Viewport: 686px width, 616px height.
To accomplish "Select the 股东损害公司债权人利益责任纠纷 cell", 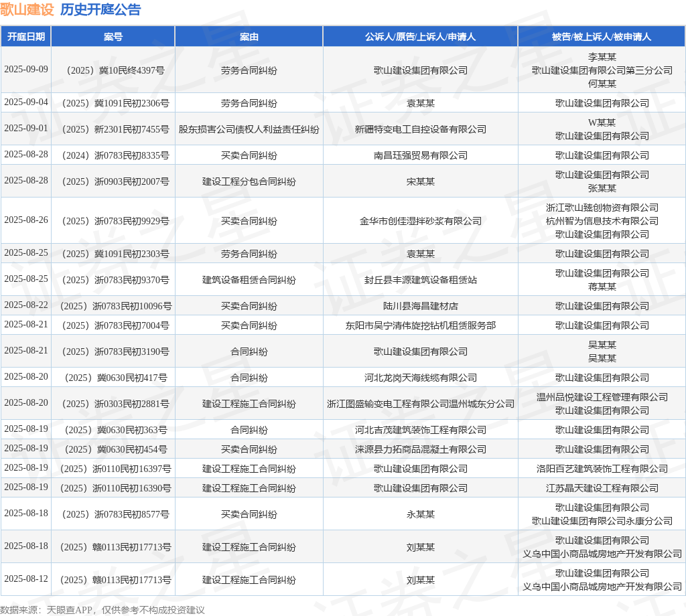I will [x=249, y=129].
